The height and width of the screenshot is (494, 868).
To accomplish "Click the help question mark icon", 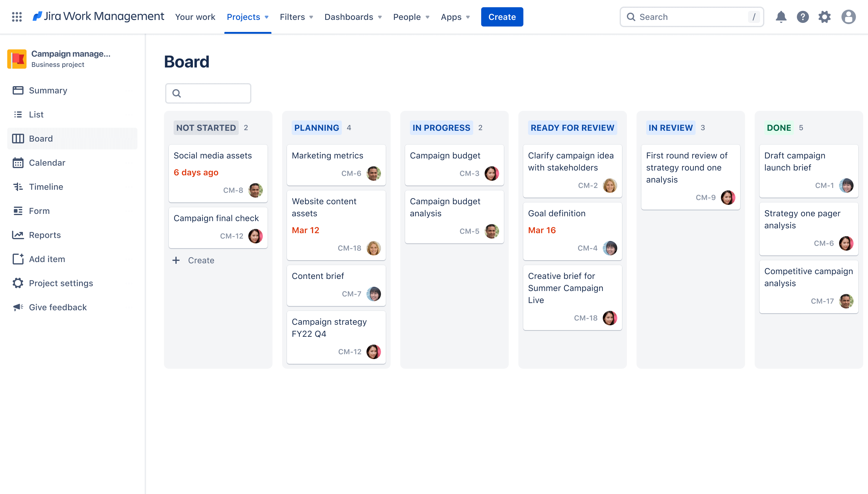I will (803, 17).
